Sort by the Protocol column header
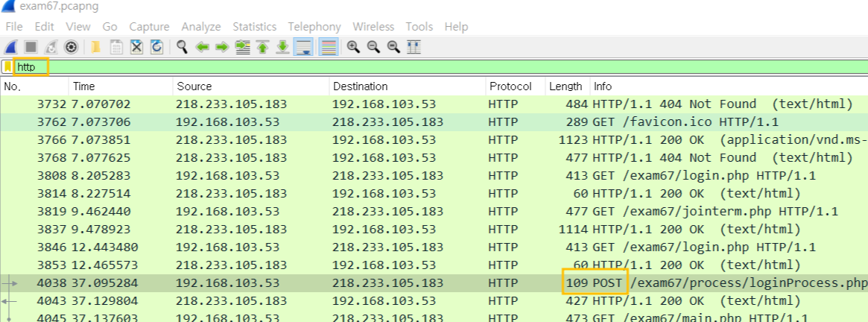The image size is (868, 322). pyautogui.click(x=516, y=86)
